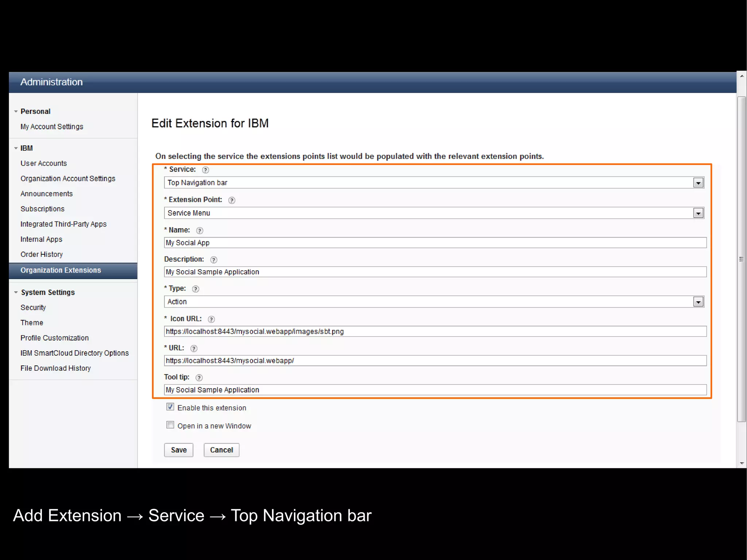Open Subscriptions page
Viewport: 747px width, 560px height.
[42, 209]
